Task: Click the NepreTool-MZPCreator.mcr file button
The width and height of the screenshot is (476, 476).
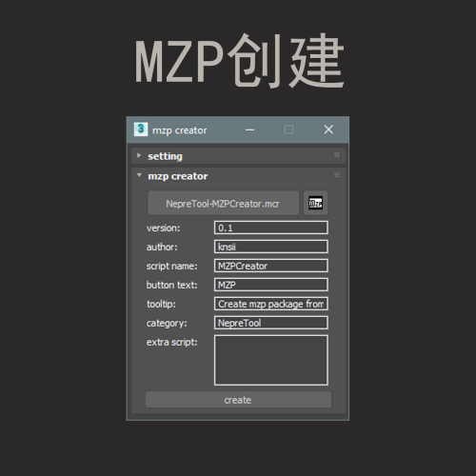Action: 223,203
